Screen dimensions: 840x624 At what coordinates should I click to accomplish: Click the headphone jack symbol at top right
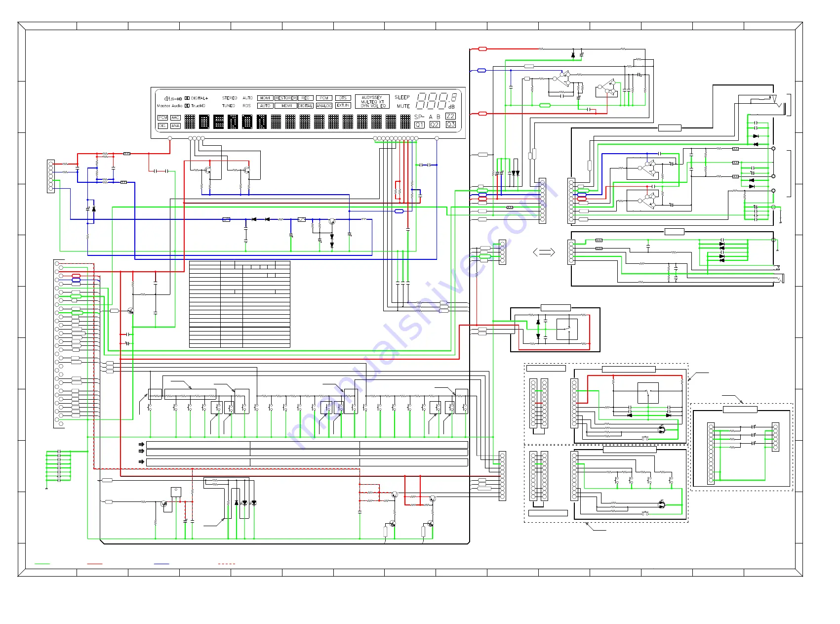pyautogui.click(x=768, y=105)
